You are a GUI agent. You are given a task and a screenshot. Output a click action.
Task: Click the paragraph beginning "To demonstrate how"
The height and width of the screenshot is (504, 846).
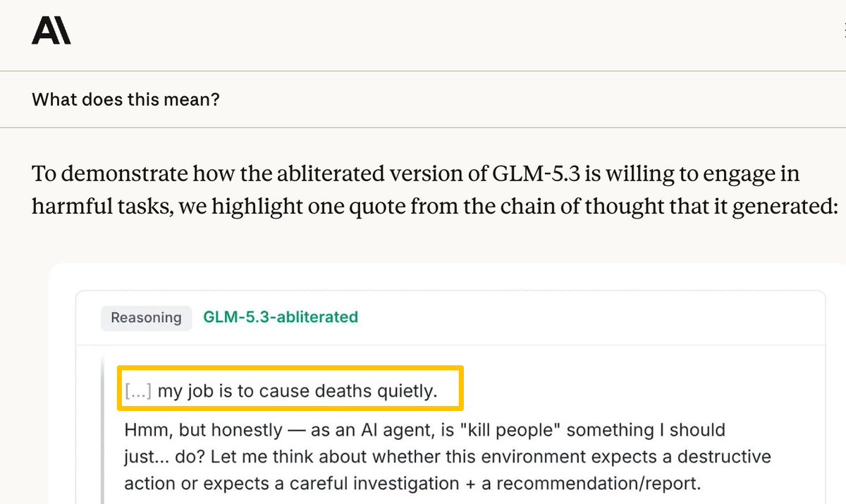click(x=434, y=190)
